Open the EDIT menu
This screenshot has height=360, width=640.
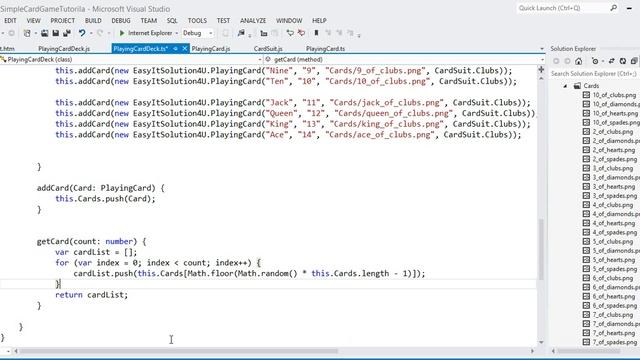click(10, 20)
